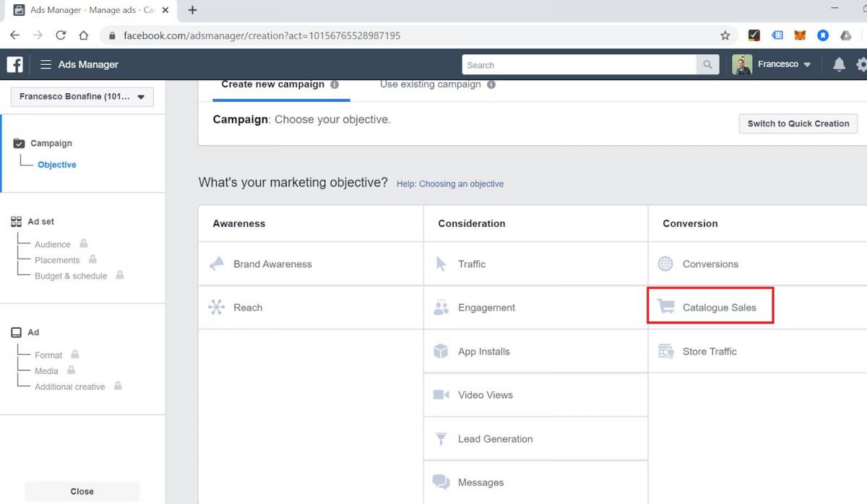Image resolution: width=867 pixels, height=504 pixels.
Task: Click the lock icon next to Additional creative
Action: click(x=118, y=386)
